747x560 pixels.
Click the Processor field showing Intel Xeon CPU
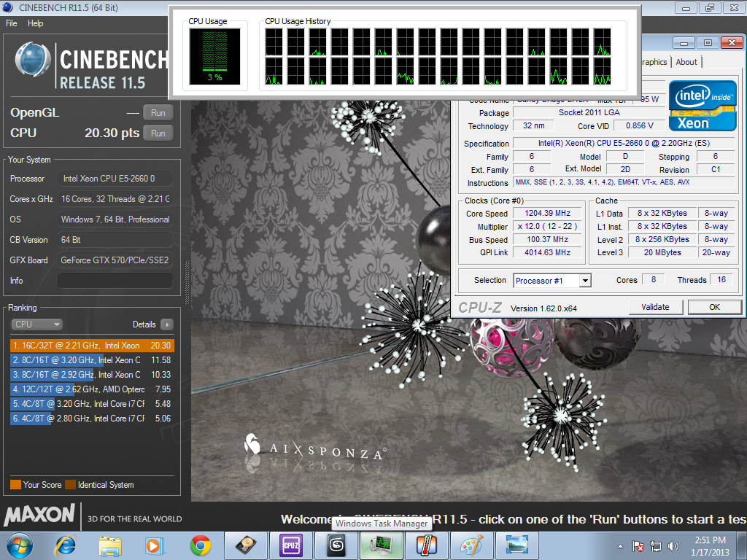point(115,179)
